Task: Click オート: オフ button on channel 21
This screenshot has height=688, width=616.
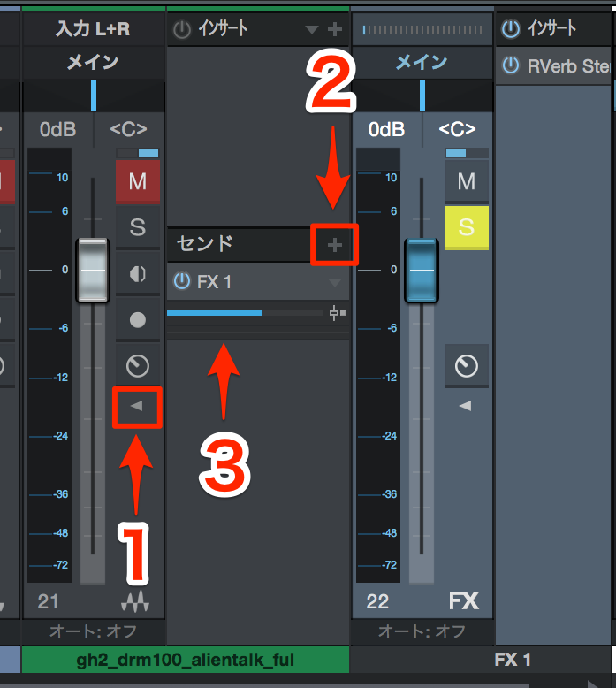Action: pyautogui.click(x=94, y=631)
